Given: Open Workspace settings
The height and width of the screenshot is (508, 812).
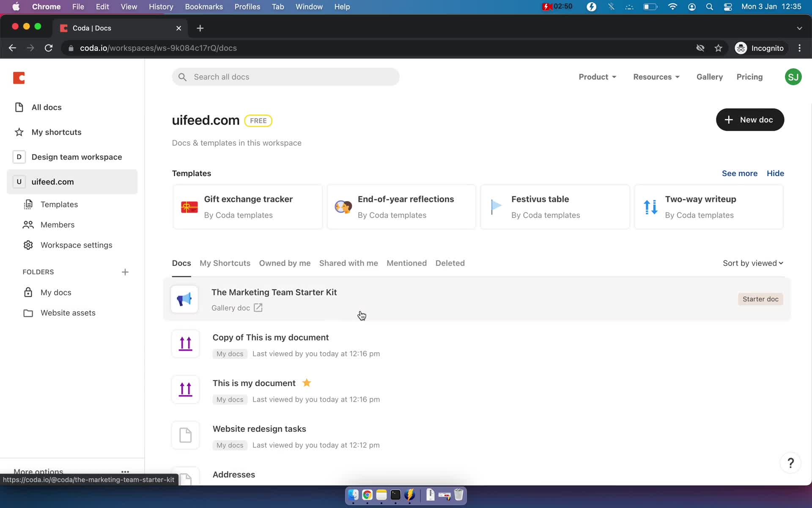Looking at the screenshot, I should (76, 245).
